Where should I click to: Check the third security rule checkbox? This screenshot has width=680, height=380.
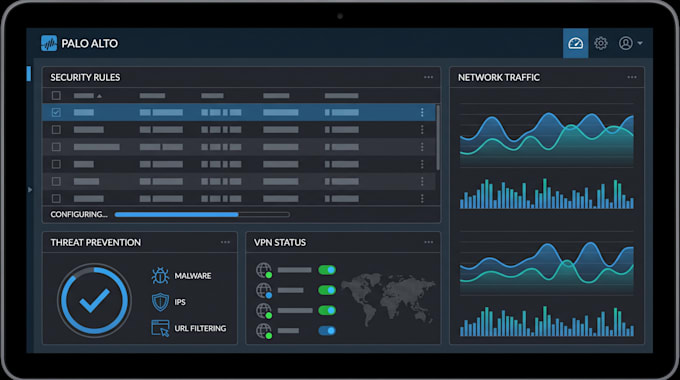pyautogui.click(x=56, y=147)
